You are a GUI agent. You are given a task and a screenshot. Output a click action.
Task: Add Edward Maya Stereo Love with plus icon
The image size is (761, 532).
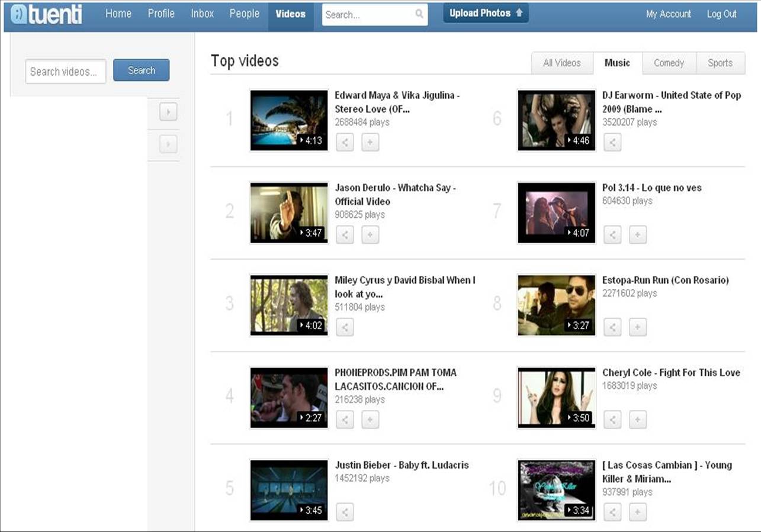[370, 142]
